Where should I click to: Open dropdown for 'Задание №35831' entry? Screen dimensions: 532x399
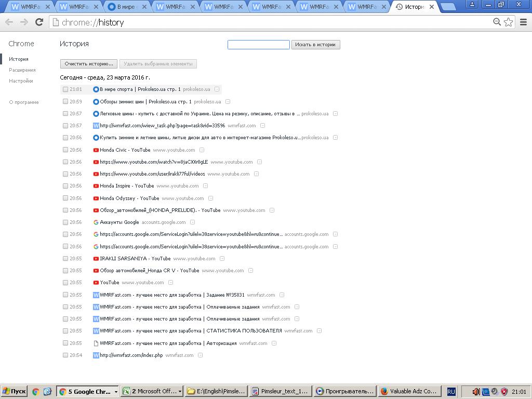282,295
